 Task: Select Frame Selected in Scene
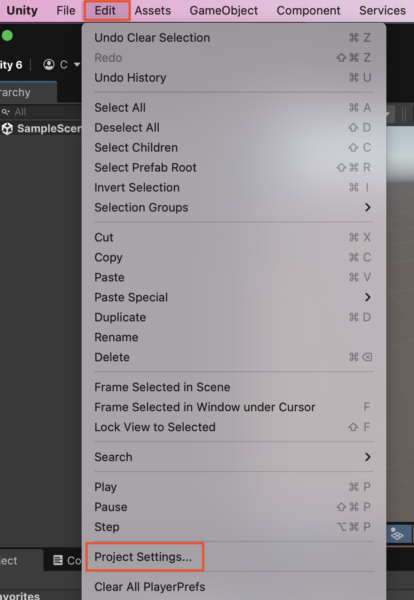click(x=162, y=387)
